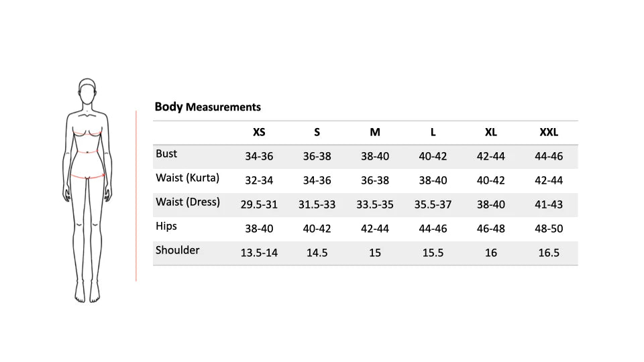The width and height of the screenshot is (644, 362).
Task: Click the 40-42 Waist (Kurta) value for XL
Action: coord(490,181)
